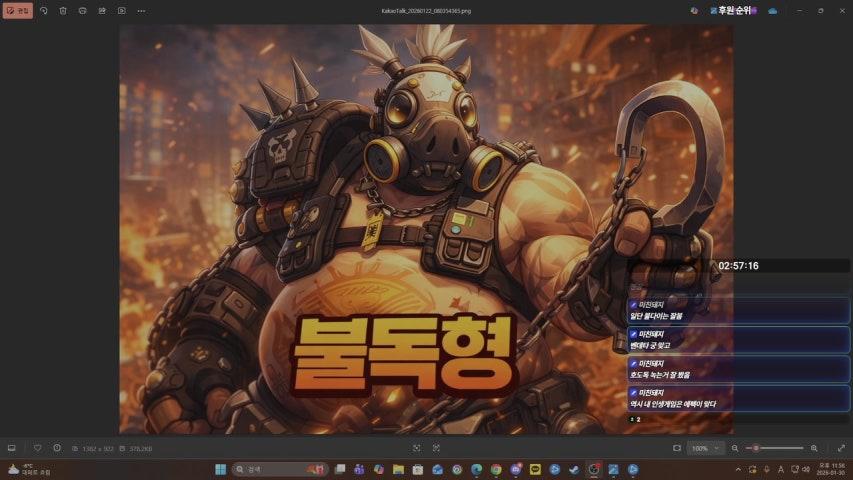Rotate the image with the rotate icon
The image size is (853, 480).
point(44,10)
